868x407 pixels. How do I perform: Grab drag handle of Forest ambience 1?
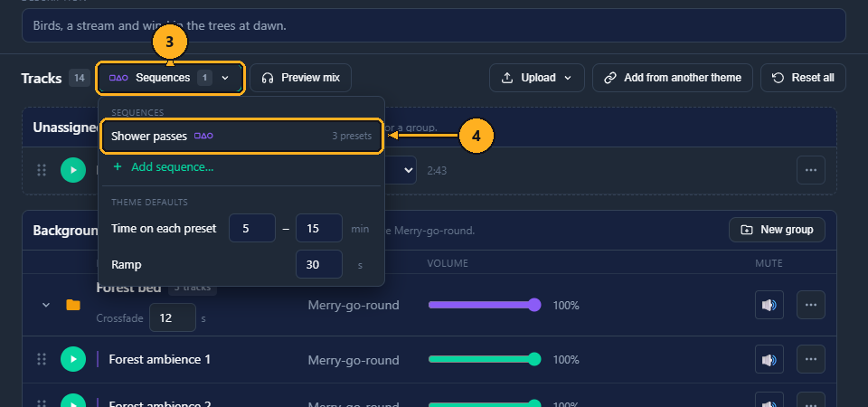click(x=42, y=359)
